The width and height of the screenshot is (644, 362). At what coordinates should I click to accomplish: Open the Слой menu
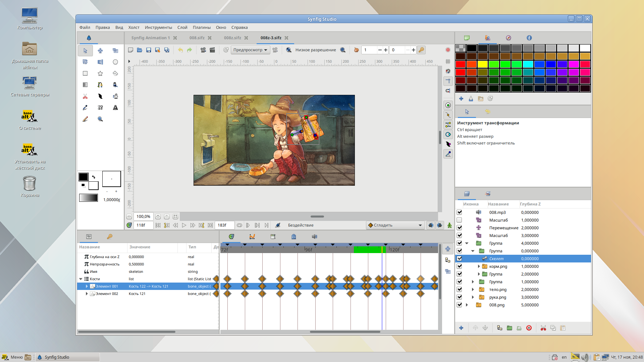[x=182, y=27]
